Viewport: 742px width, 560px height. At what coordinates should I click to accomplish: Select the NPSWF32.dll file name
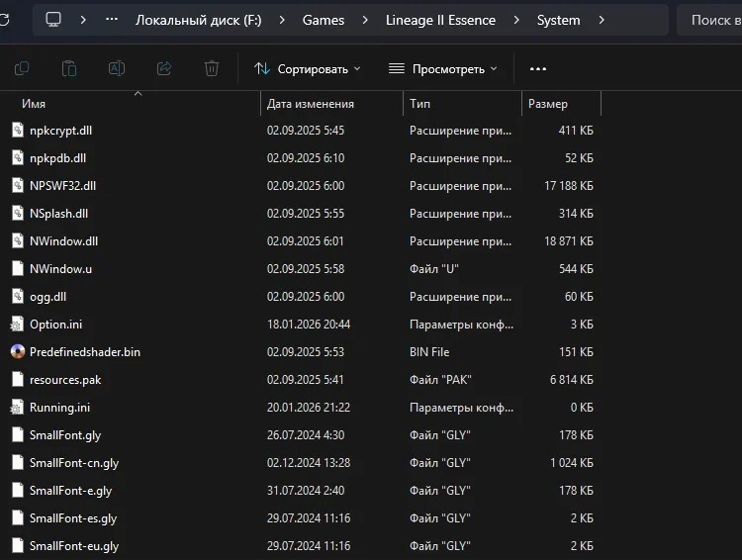click(x=62, y=186)
